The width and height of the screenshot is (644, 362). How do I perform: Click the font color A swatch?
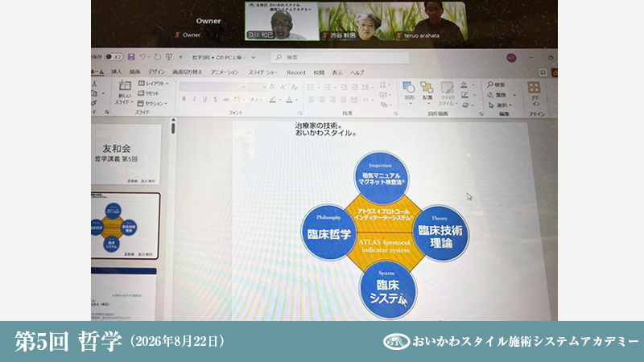coord(289,100)
